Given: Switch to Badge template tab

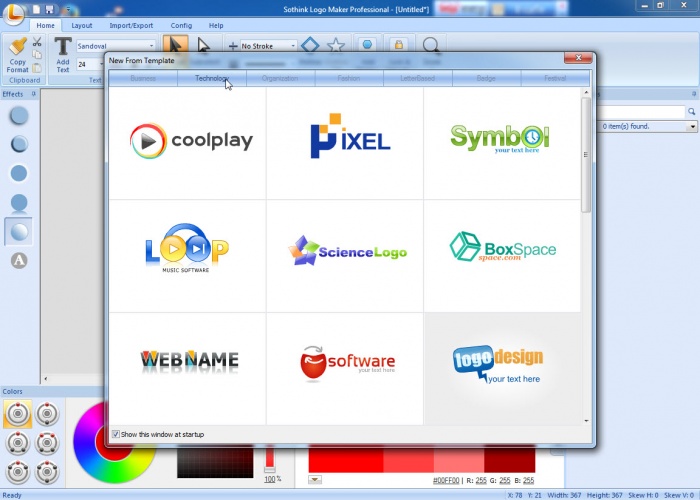Looking at the screenshot, I should pos(486,78).
